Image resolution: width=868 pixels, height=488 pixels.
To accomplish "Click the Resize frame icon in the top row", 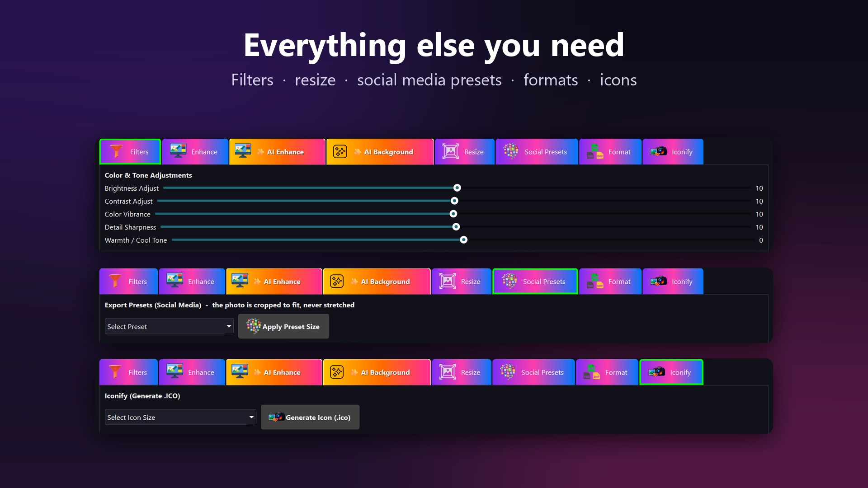I will (450, 151).
